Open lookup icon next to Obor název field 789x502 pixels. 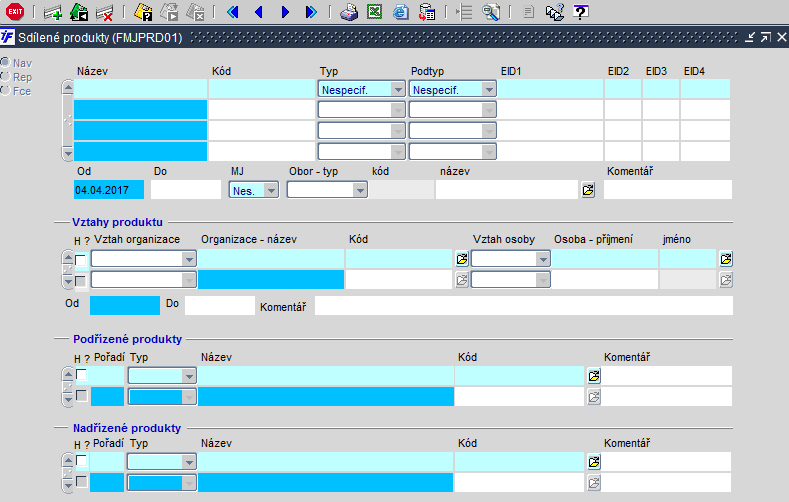pos(588,190)
